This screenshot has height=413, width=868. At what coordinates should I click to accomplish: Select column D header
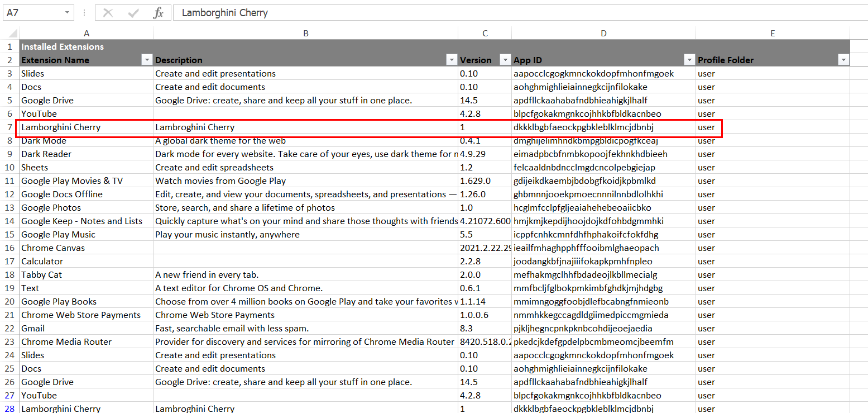tap(604, 34)
